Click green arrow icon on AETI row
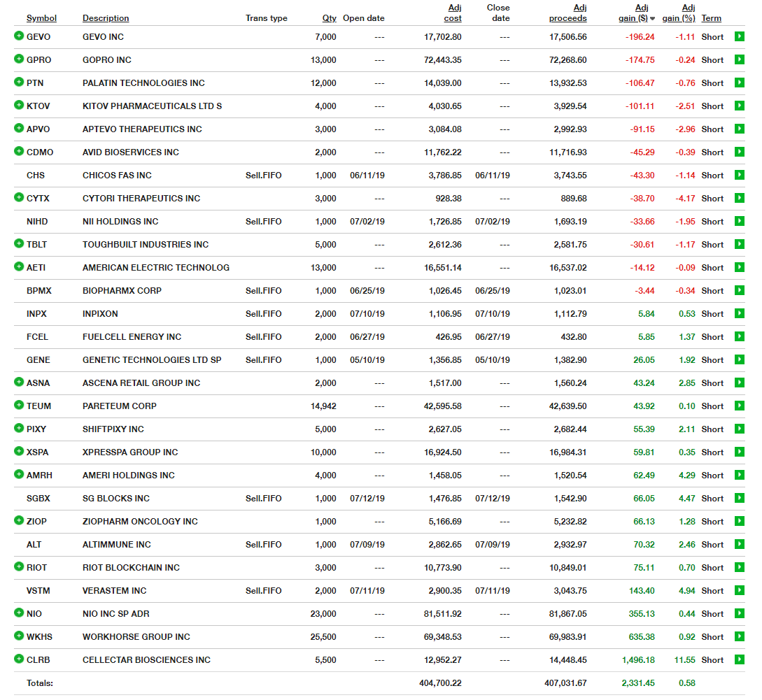The width and height of the screenshot is (762, 700). (740, 267)
